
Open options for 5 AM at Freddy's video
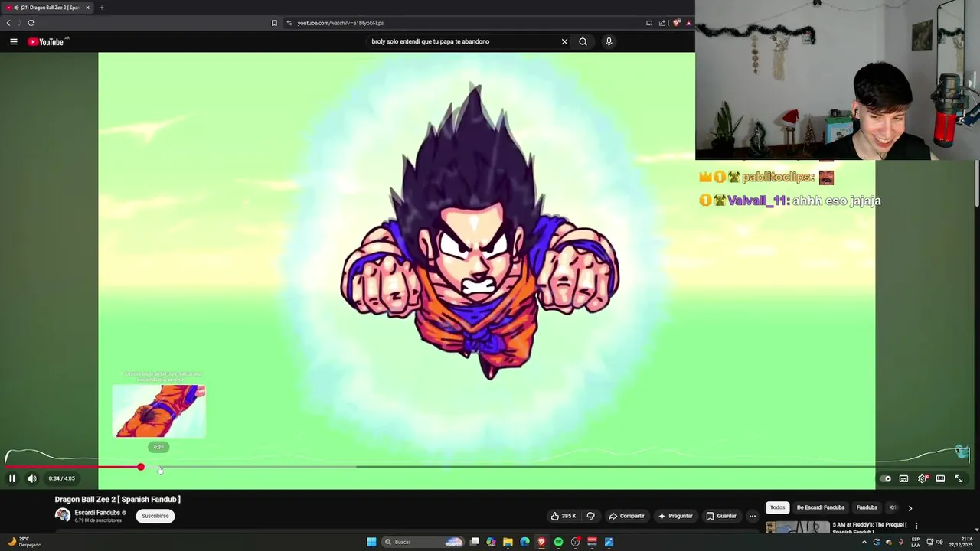(x=916, y=526)
